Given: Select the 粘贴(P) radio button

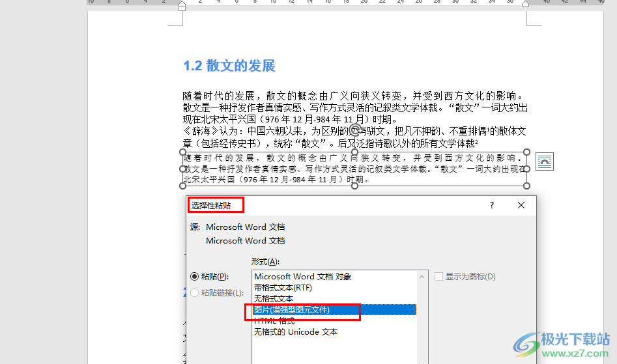Looking at the screenshot, I should pyautogui.click(x=194, y=277).
